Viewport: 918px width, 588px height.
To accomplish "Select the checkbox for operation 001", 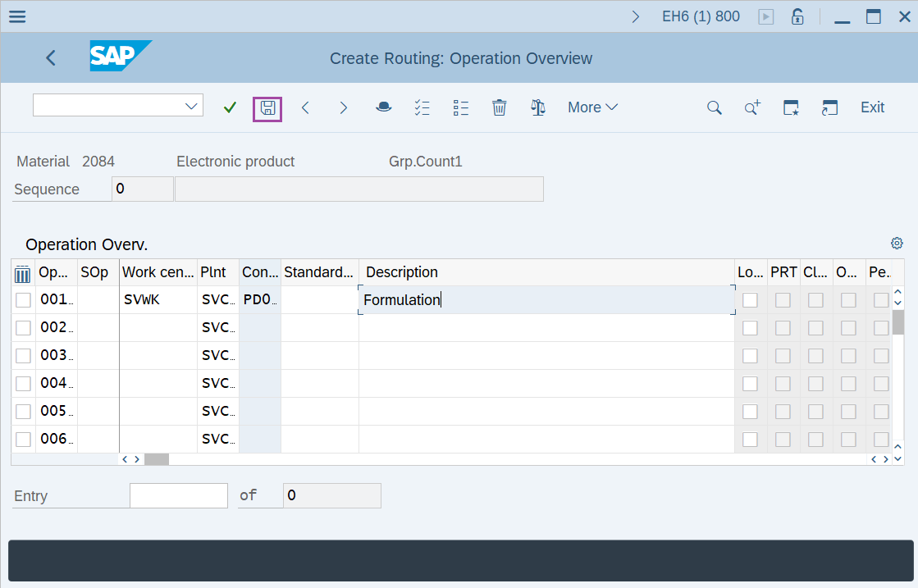I will pos(22,299).
